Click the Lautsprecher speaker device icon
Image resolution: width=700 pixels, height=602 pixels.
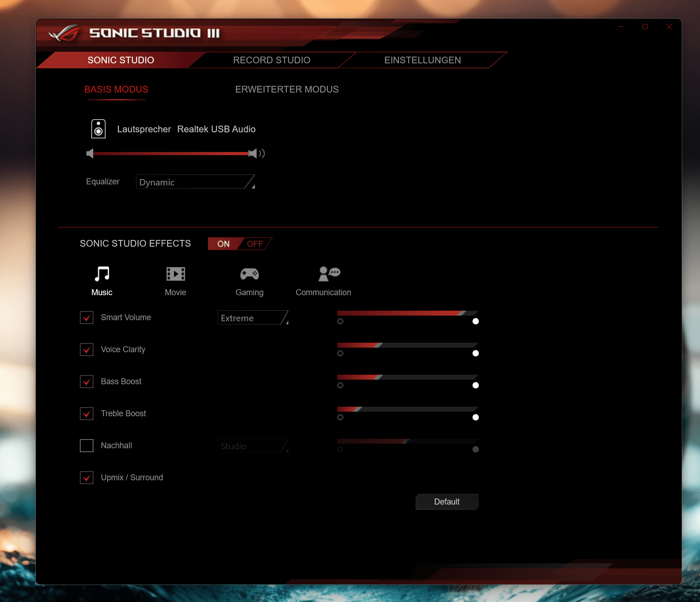[x=98, y=129]
